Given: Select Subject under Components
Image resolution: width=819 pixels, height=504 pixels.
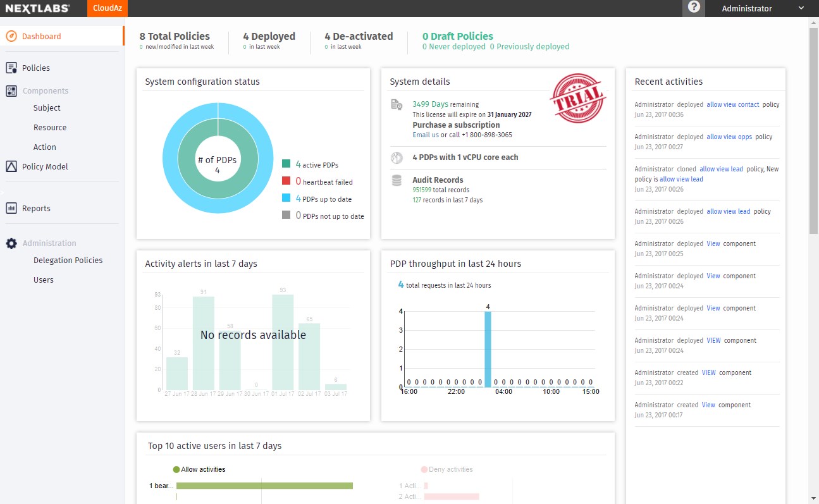Looking at the screenshot, I should click(x=47, y=108).
